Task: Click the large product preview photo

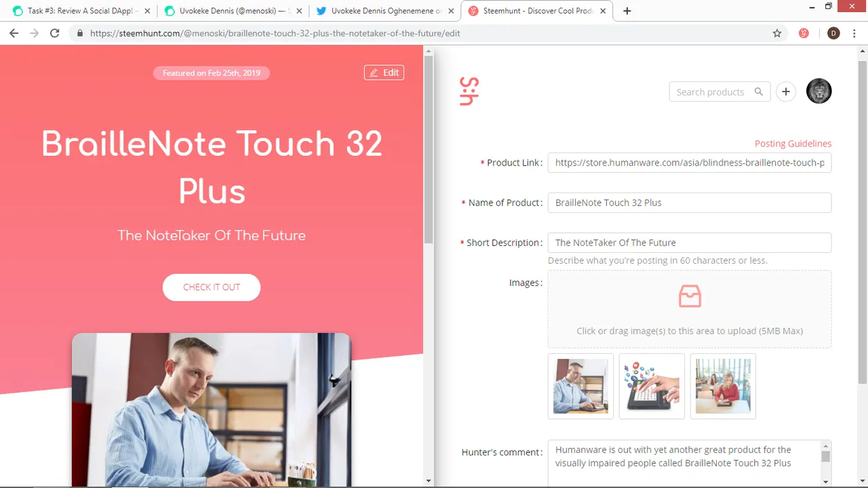Action: click(212, 410)
